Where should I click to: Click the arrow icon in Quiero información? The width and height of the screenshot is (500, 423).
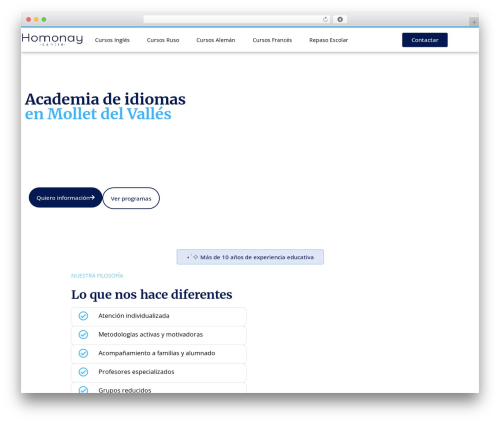click(92, 198)
